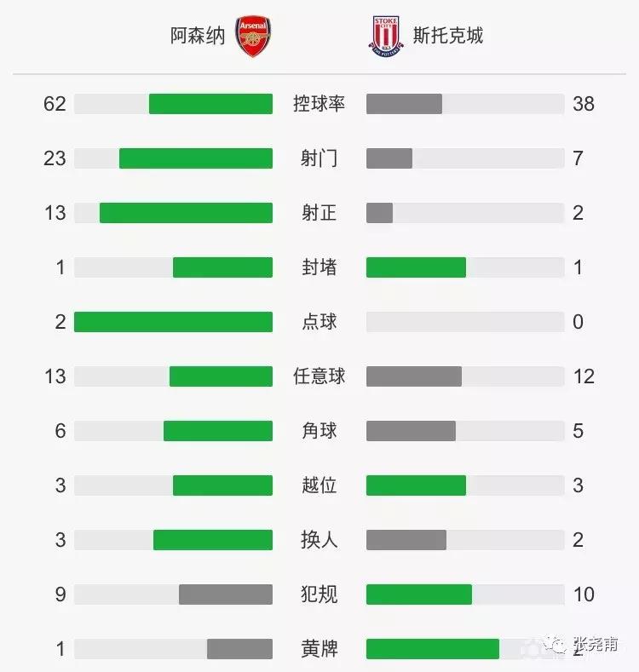Click the 黄牌 stat label
This screenshot has height=672, width=639.
[x=319, y=649]
